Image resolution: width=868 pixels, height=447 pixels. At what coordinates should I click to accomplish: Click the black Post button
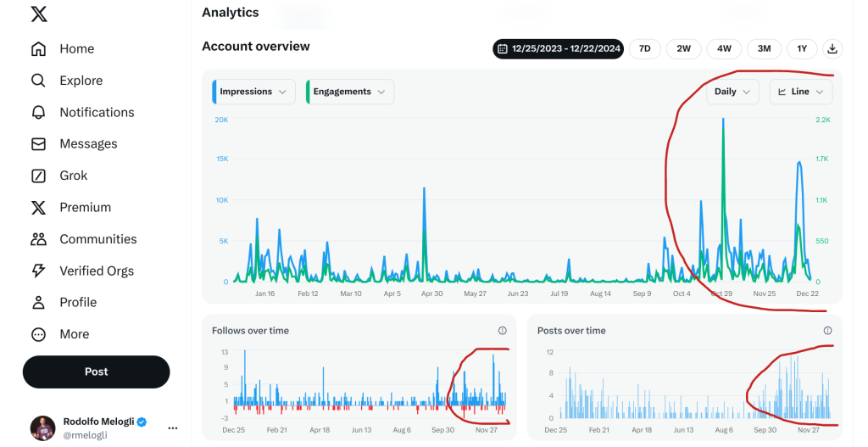pyautogui.click(x=97, y=372)
